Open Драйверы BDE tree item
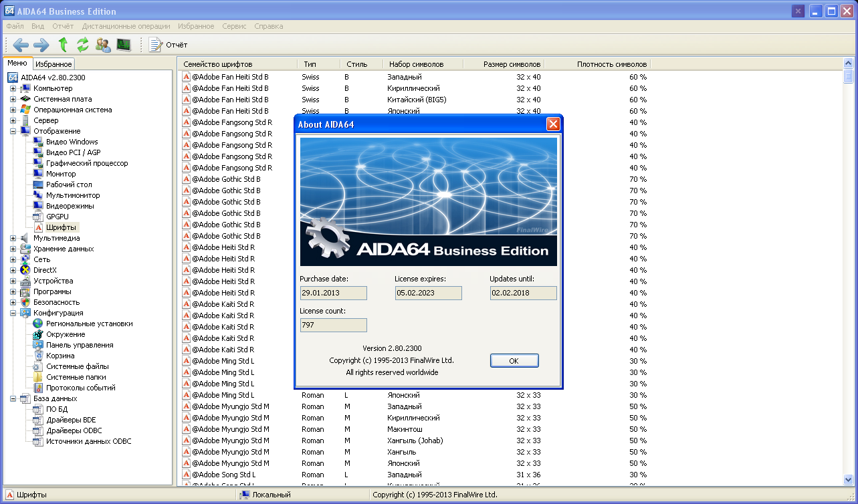Screen dimensions: 858x504 71,420
